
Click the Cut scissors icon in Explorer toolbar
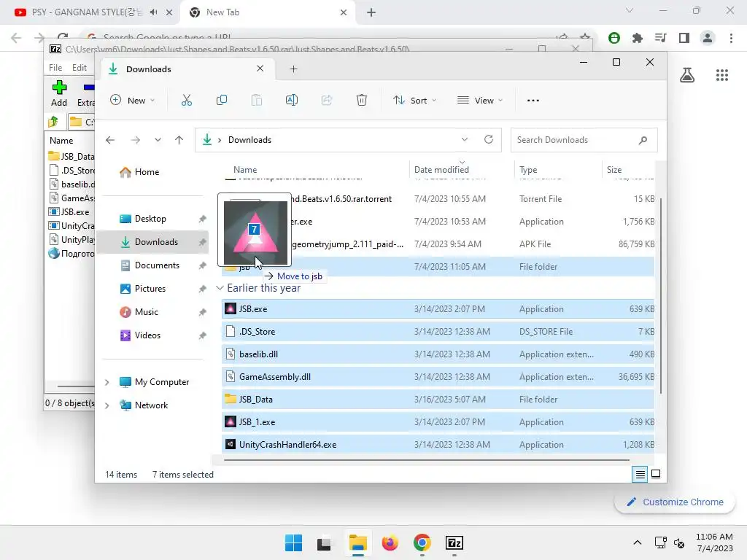pyautogui.click(x=186, y=100)
